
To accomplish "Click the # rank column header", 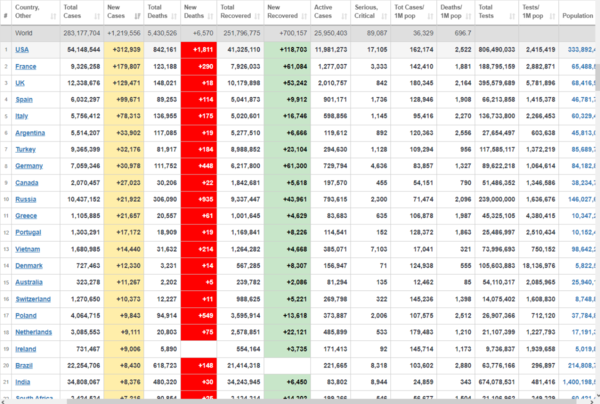I will tap(6, 16).
